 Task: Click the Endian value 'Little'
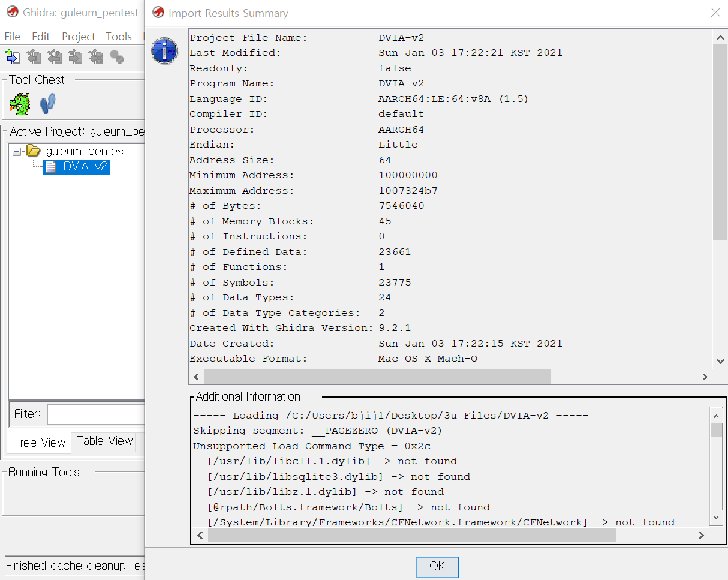(398, 145)
